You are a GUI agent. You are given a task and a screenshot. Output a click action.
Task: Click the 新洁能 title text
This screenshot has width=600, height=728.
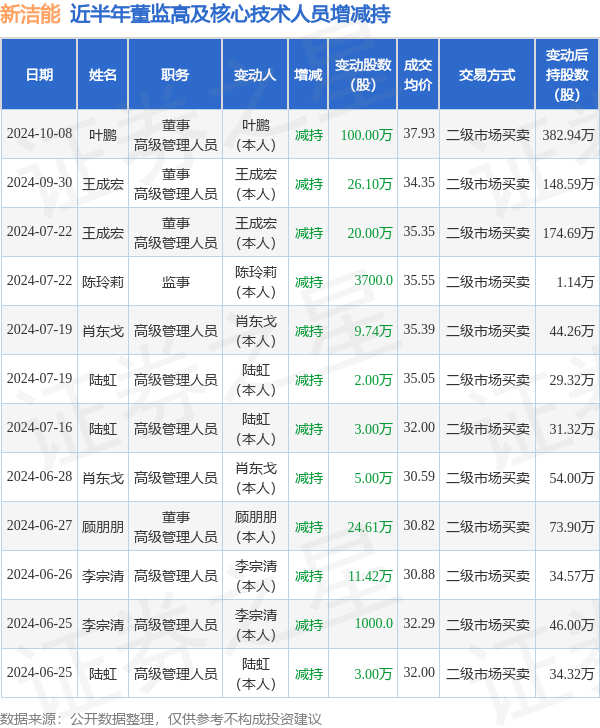[x=30, y=14]
